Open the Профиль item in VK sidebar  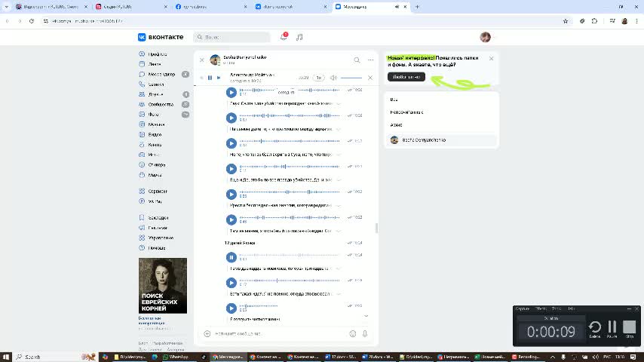(x=158, y=54)
